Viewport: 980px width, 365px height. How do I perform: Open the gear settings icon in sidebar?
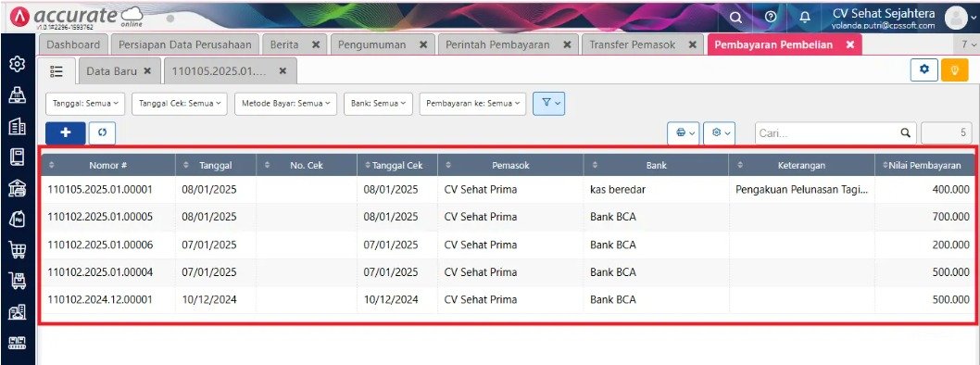point(18,63)
